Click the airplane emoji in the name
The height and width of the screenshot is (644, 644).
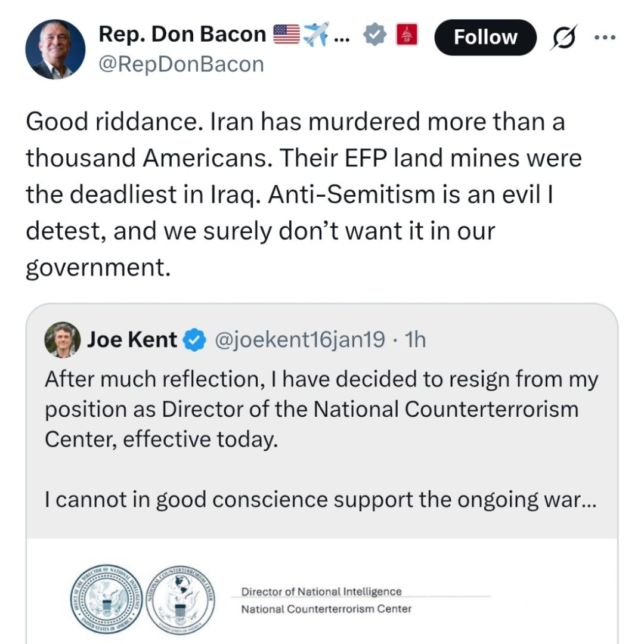point(316,36)
